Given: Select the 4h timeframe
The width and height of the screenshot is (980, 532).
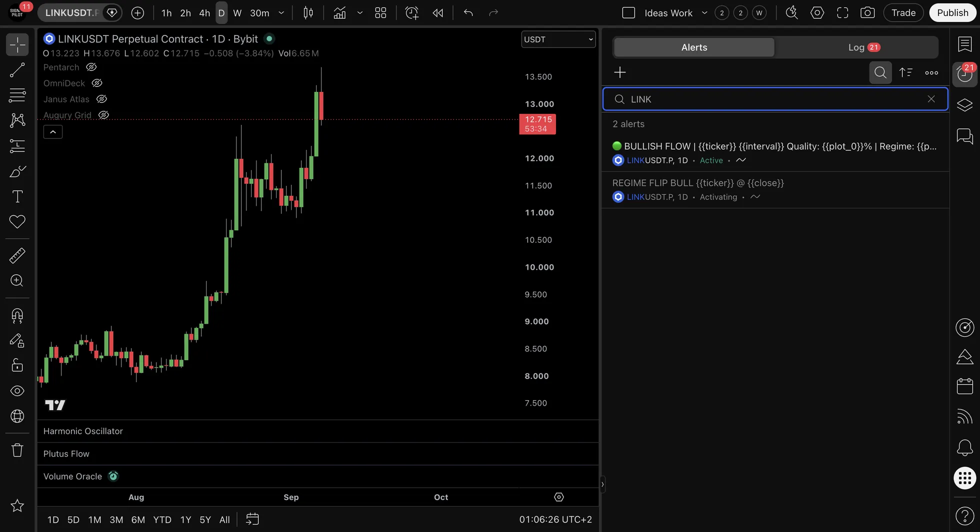Looking at the screenshot, I should (x=204, y=13).
